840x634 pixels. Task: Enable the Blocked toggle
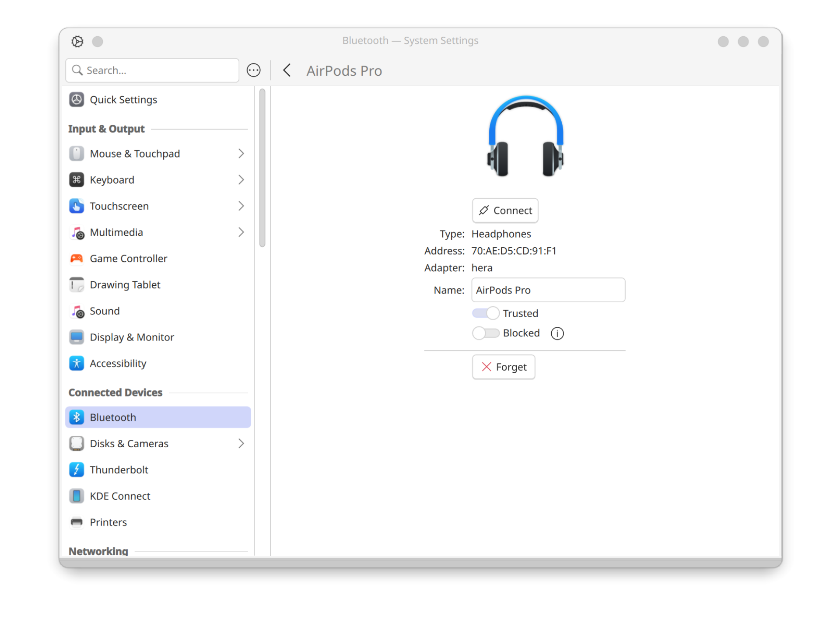[x=486, y=333]
